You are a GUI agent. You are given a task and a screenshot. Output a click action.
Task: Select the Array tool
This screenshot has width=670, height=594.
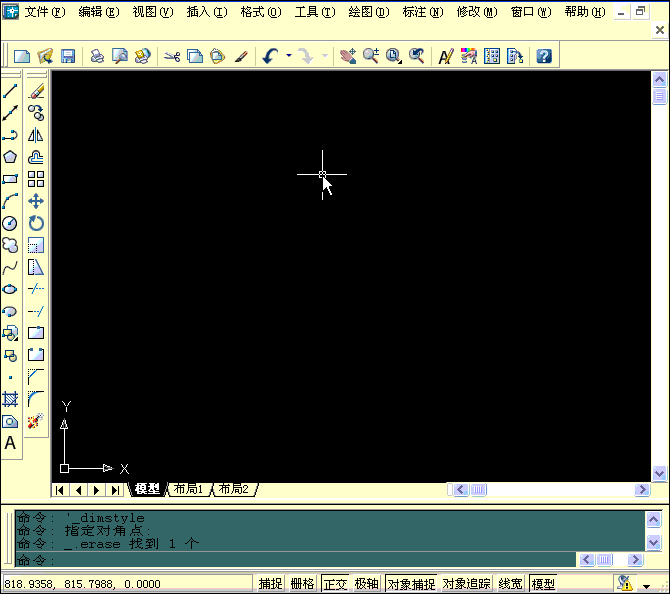coord(36,179)
